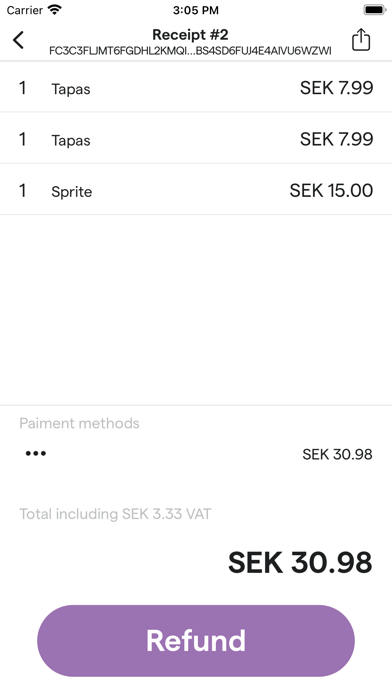
Task: Tap the Wi-Fi status icon
Action: [x=55, y=9]
